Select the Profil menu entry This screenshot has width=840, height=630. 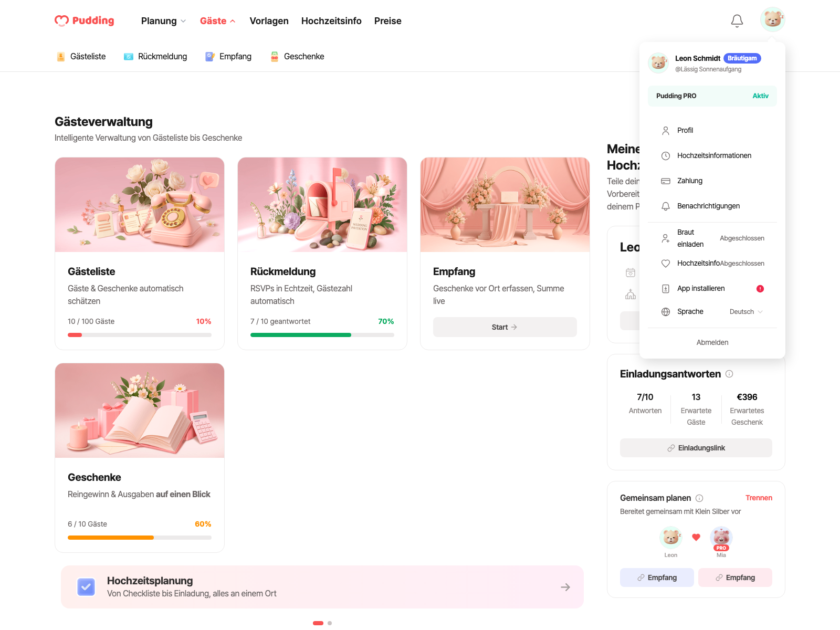[x=712, y=130]
